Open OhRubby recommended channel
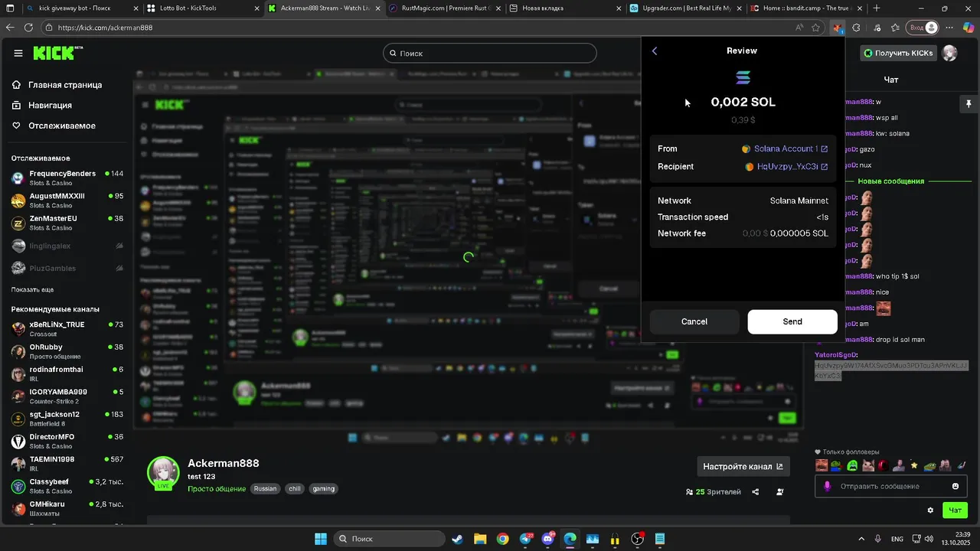This screenshot has width=980, height=551. (67, 351)
